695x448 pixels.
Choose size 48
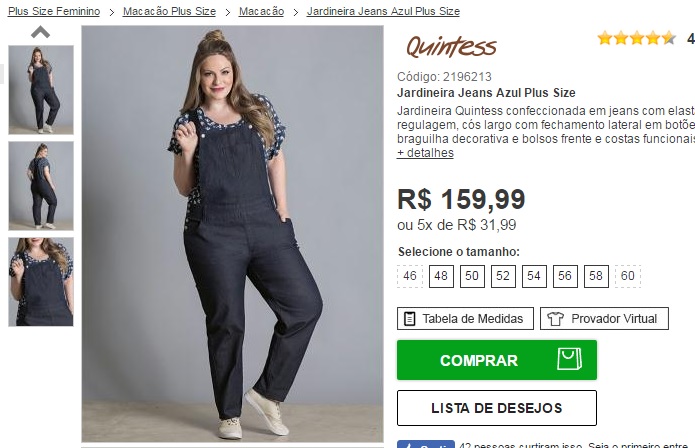point(441,276)
